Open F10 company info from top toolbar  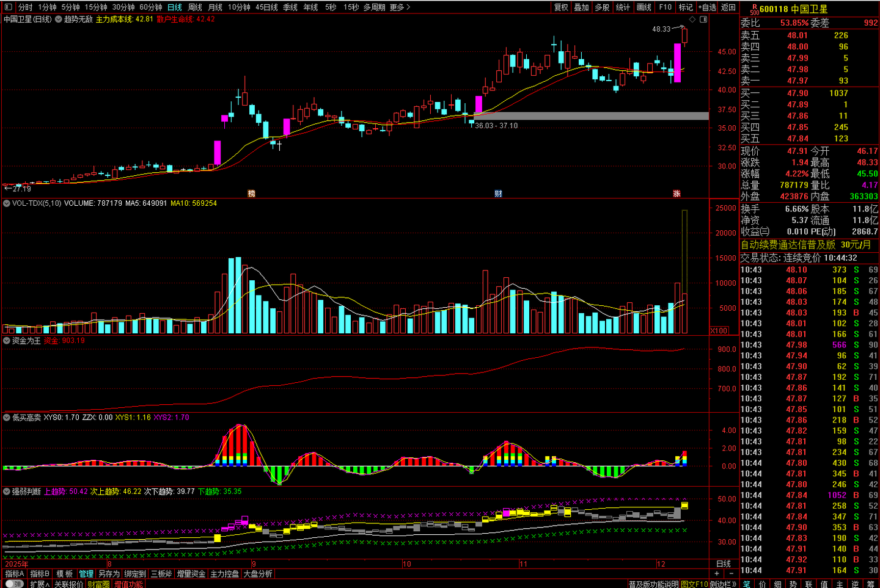click(665, 7)
